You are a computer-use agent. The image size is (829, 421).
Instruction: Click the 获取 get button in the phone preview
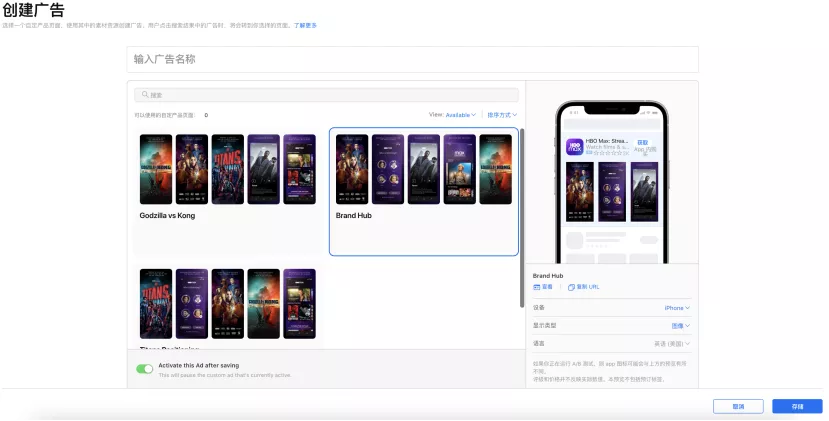click(642, 143)
